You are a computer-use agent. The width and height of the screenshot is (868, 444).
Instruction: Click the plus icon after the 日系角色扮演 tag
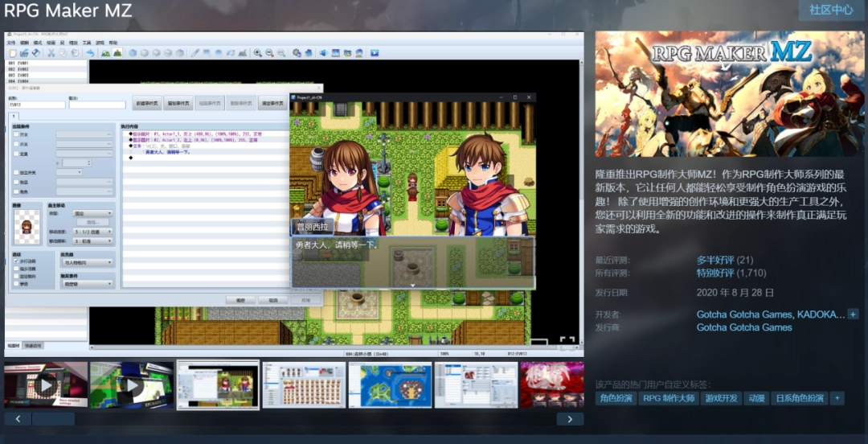[837, 398]
